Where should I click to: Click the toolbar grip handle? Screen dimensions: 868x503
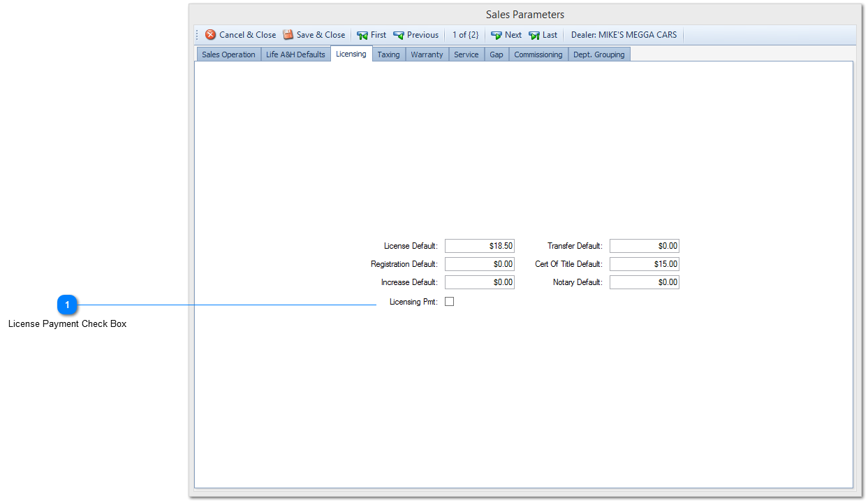(197, 35)
